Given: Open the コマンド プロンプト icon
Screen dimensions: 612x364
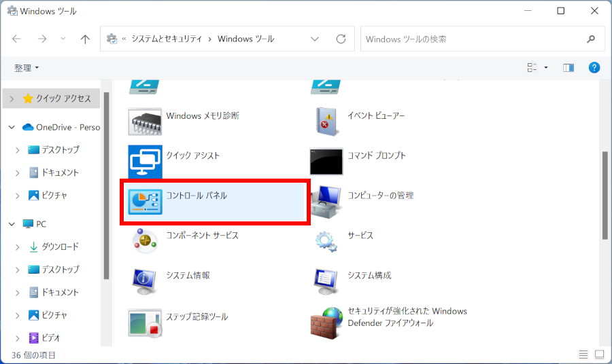Looking at the screenshot, I should pyautogui.click(x=326, y=161).
